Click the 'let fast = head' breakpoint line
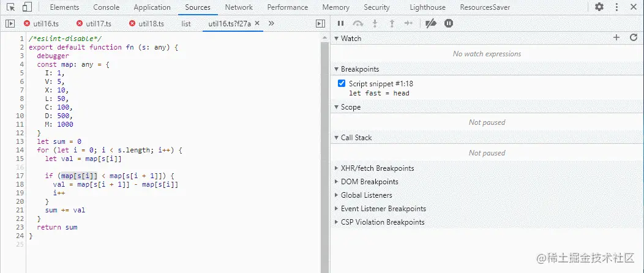The width and height of the screenshot is (644, 273). [379, 93]
